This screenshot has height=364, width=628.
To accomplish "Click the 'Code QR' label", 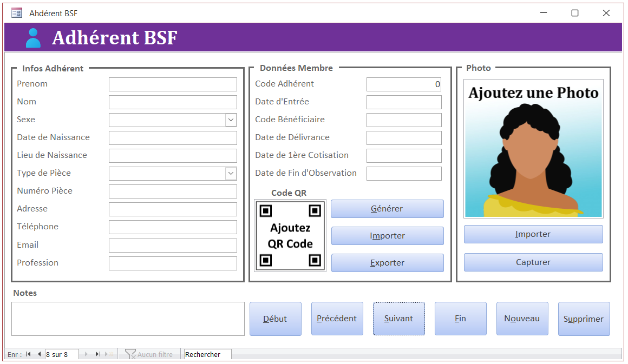I will (289, 193).
